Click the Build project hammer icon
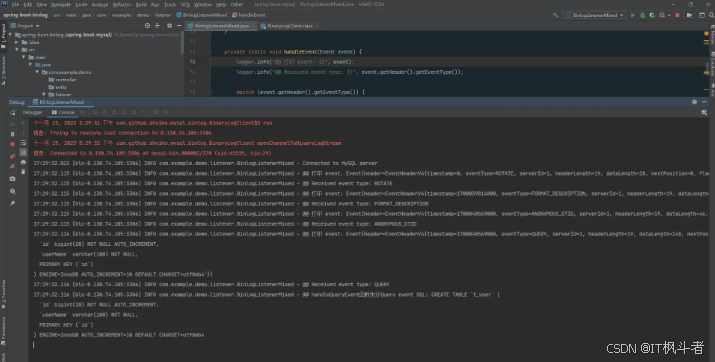Screen dimensions: 715x362 click(555, 15)
